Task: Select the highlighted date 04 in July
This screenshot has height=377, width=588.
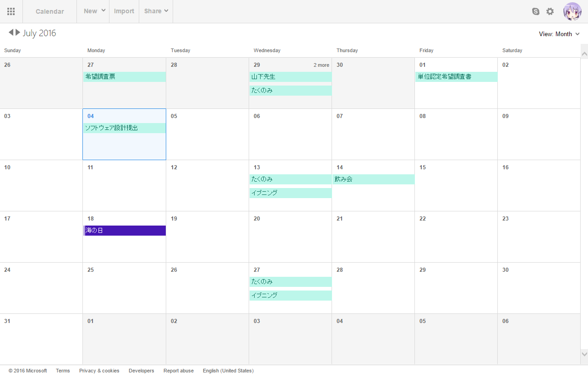Action: pyautogui.click(x=91, y=116)
